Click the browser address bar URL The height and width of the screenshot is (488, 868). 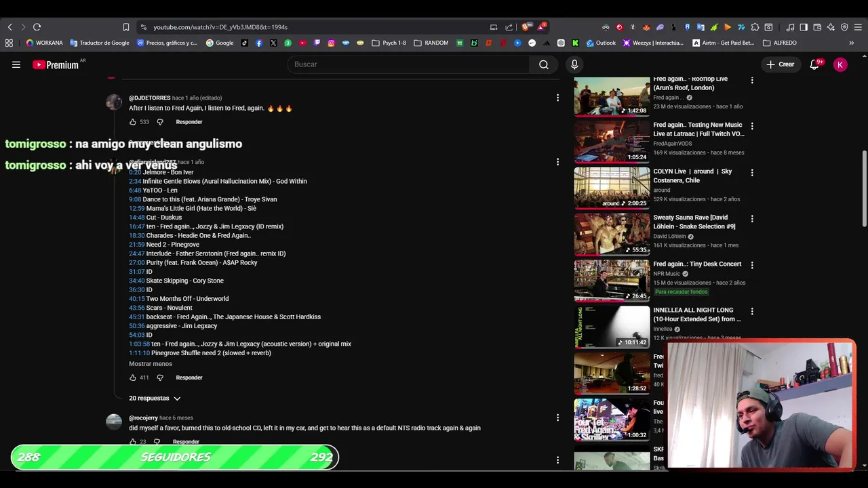[220, 27]
